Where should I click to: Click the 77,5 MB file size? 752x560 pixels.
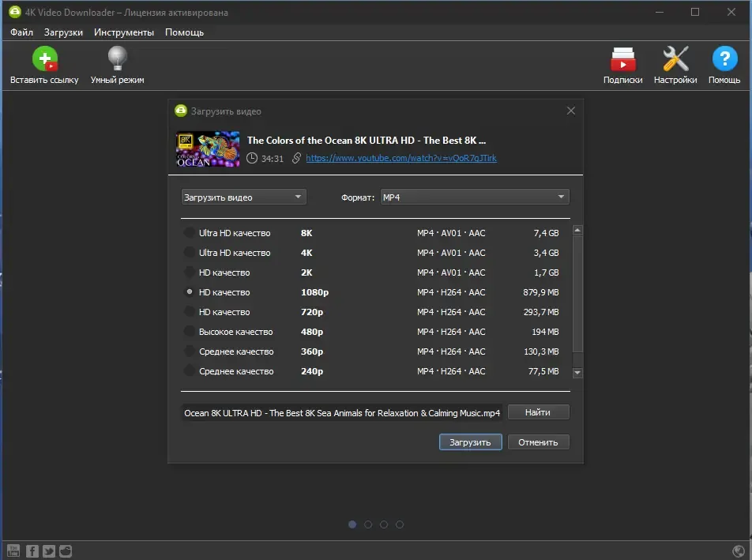(543, 371)
